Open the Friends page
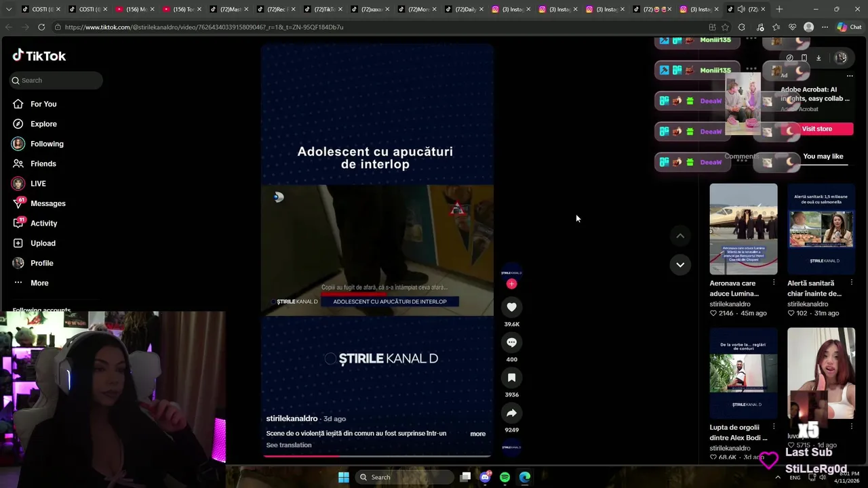The height and width of the screenshot is (488, 868). coord(43,163)
